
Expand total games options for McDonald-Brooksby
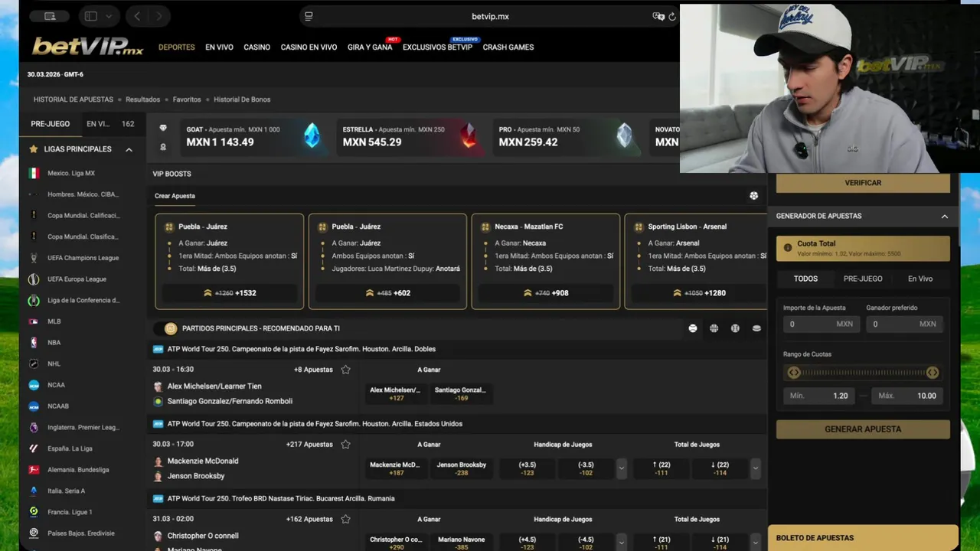click(x=756, y=468)
